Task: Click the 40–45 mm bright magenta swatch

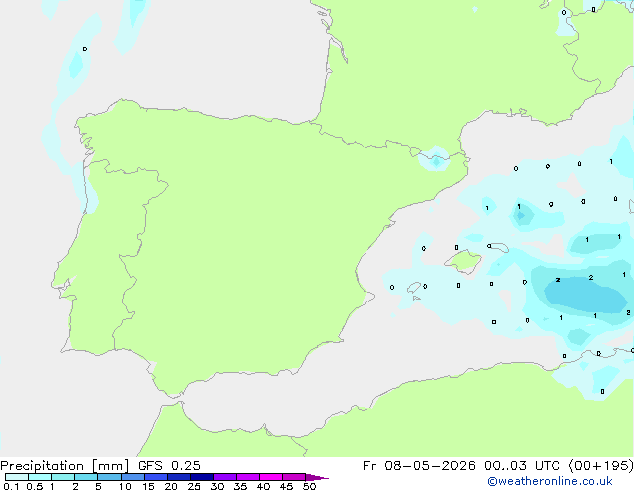Action: [271, 477]
